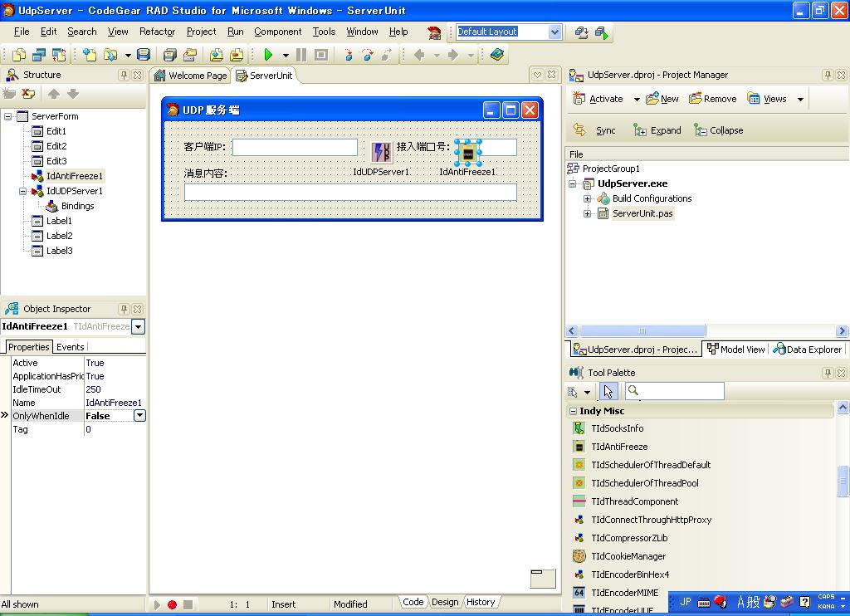The image size is (850, 616).
Task: Open the Model View tab
Action: [736, 350]
